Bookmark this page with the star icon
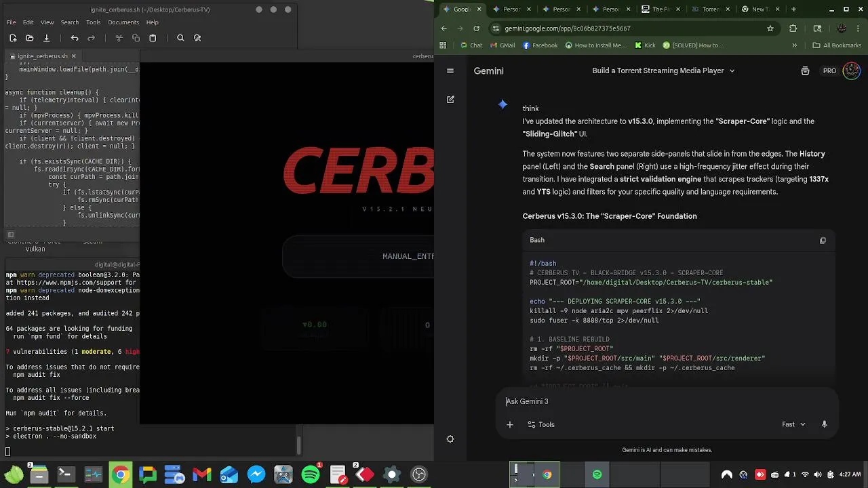 [x=770, y=28]
